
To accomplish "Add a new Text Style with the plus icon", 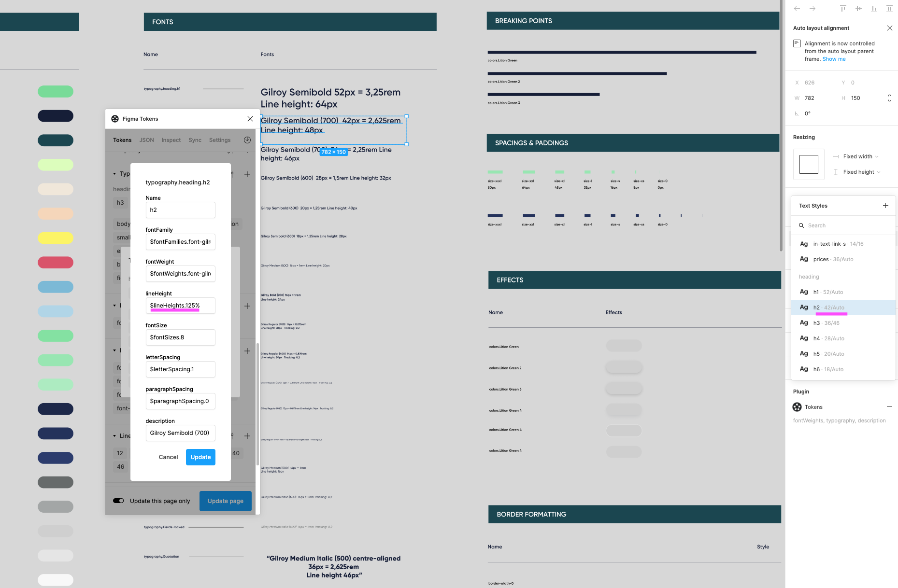I will 885,205.
